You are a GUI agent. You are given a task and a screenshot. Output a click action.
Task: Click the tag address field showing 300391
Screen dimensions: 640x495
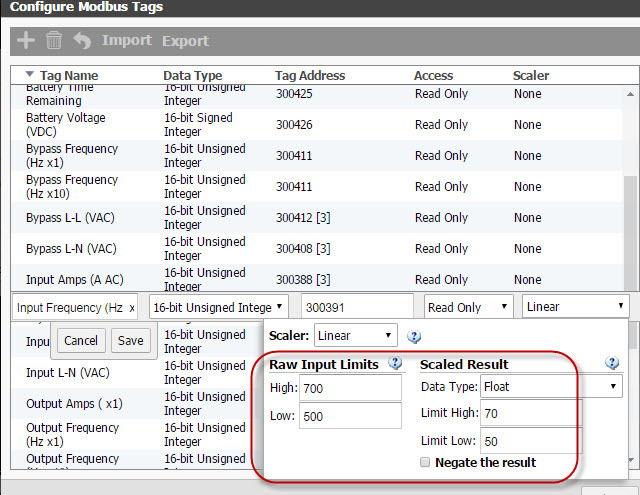(x=358, y=307)
